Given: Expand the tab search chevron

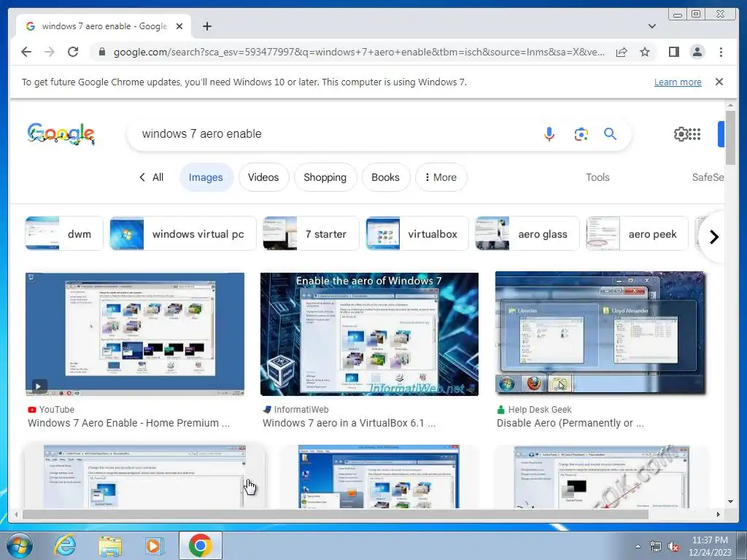Looking at the screenshot, I should point(651,26).
